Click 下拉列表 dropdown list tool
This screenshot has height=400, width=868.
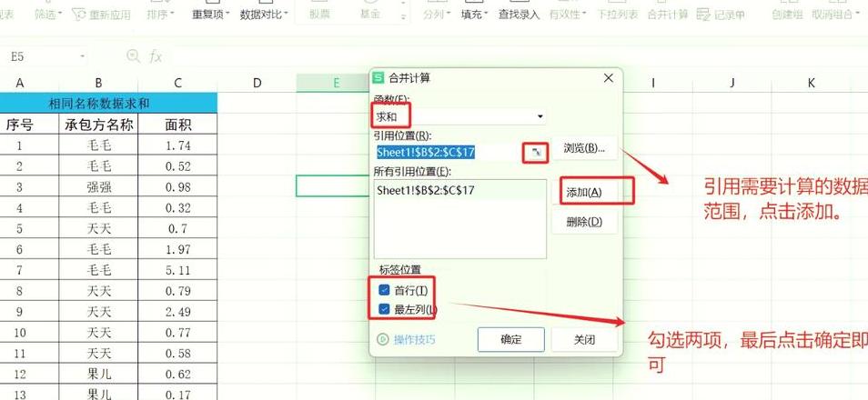[617, 15]
